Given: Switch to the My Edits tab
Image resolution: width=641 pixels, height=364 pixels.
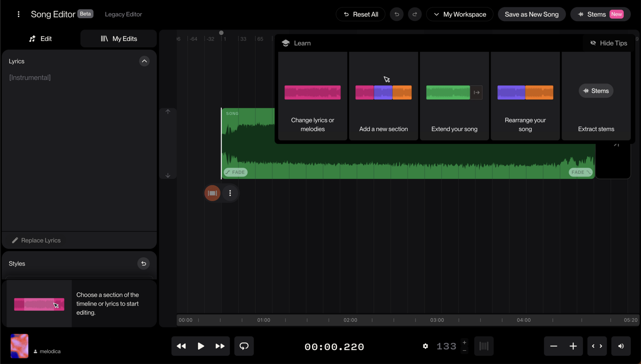Looking at the screenshot, I should click(119, 39).
